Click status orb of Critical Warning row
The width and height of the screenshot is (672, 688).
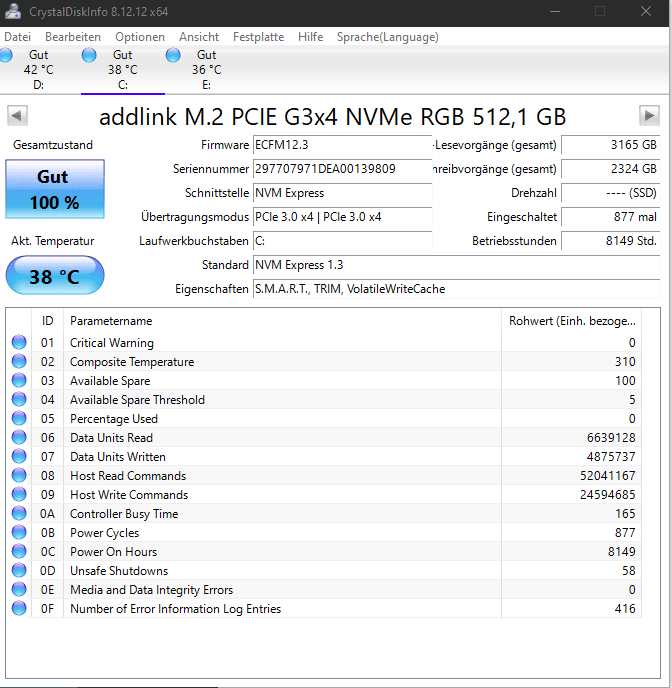(19, 342)
